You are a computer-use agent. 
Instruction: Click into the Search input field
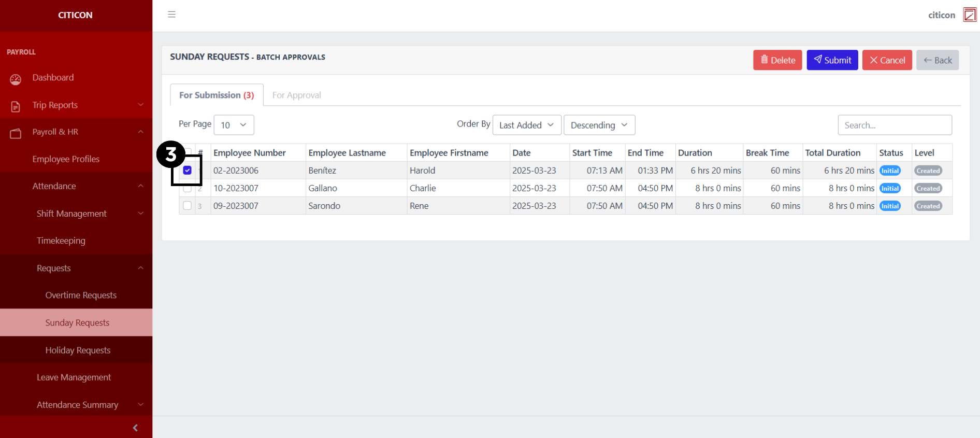894,125
